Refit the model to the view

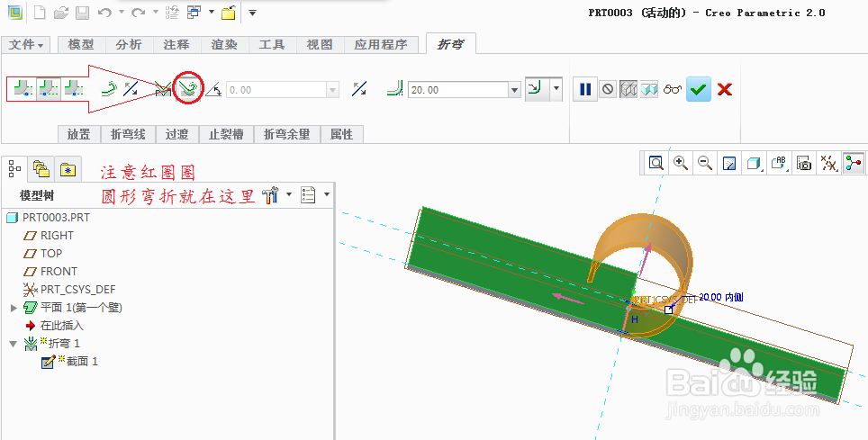click(656, 163)
